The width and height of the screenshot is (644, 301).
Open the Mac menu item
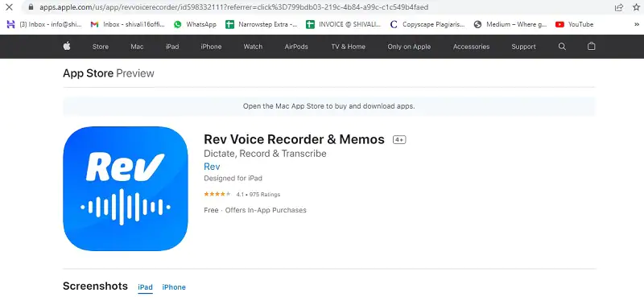point(137,47)
